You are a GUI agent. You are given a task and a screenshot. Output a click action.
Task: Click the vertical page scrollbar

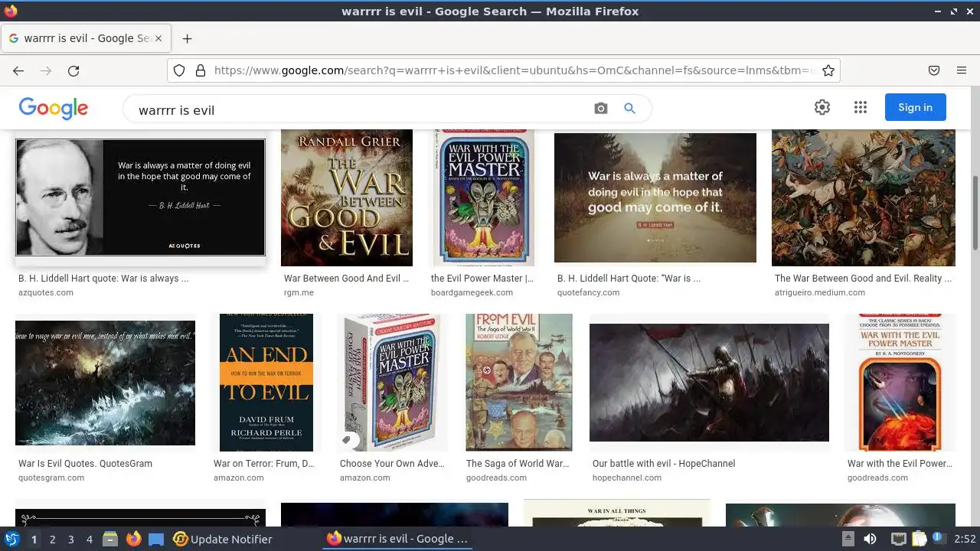click(975, 212)
